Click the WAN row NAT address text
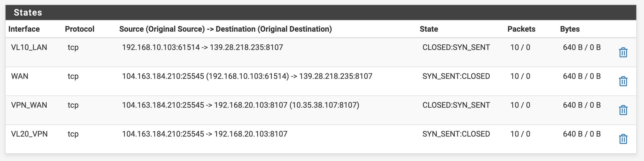Screen dimensions: 644x161 click(247, 76)
